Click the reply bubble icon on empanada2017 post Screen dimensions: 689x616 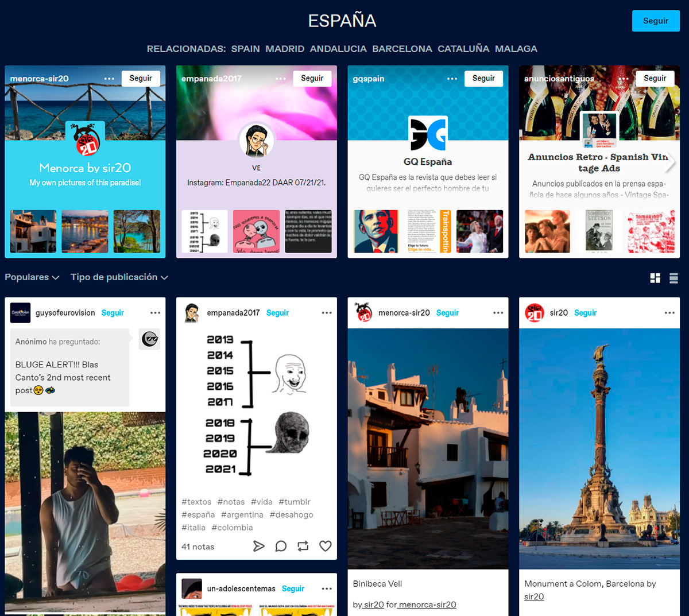(281, 546)
